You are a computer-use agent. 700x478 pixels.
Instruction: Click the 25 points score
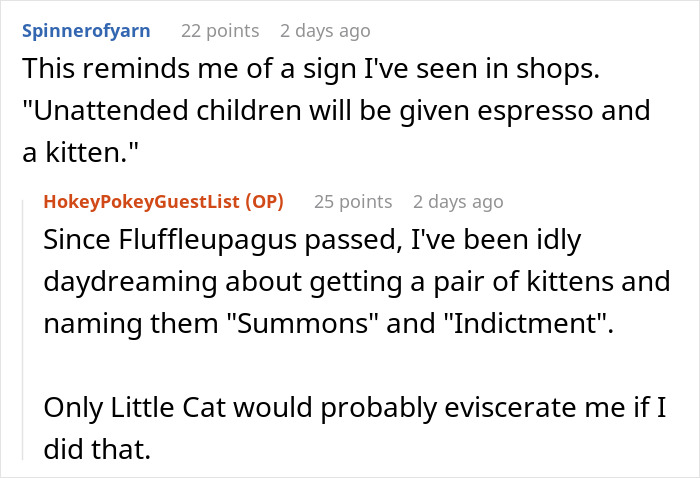click(353, 202)
